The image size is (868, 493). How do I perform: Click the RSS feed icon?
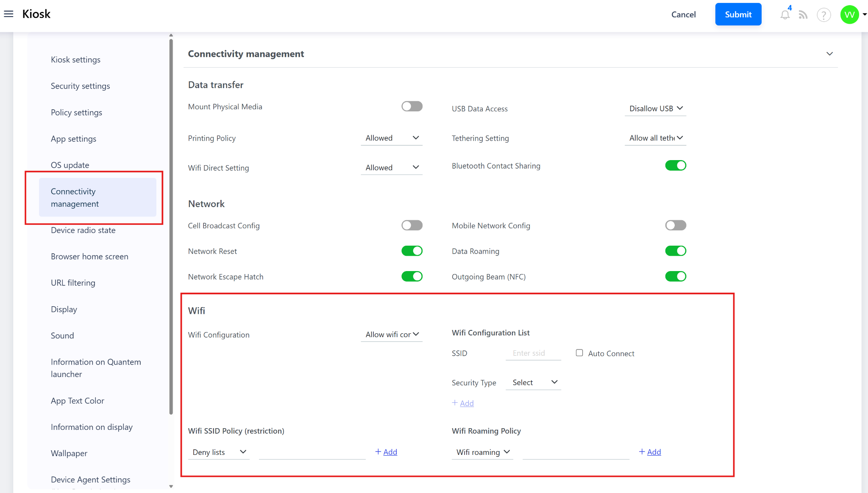(x=803, y=15)
